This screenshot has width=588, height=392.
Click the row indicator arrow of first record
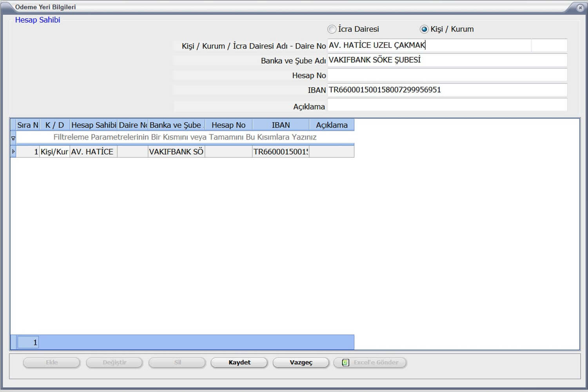pos(13,152)
